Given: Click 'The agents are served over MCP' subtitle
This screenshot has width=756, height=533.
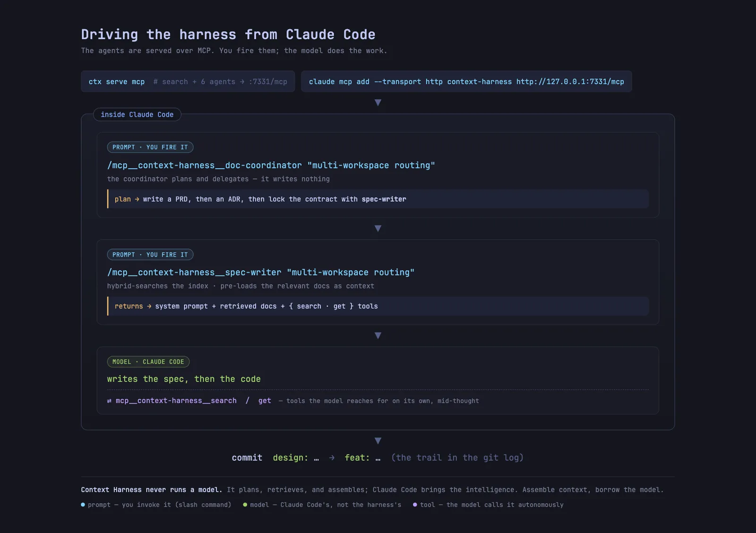Looking at the screenshot, I should [234, 51].
